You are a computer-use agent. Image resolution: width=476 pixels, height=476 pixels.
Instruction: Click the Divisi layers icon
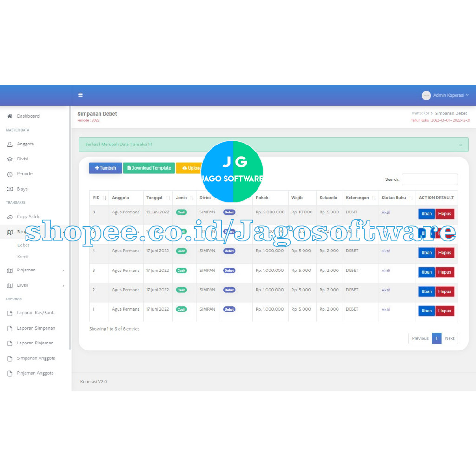point(9,159)
